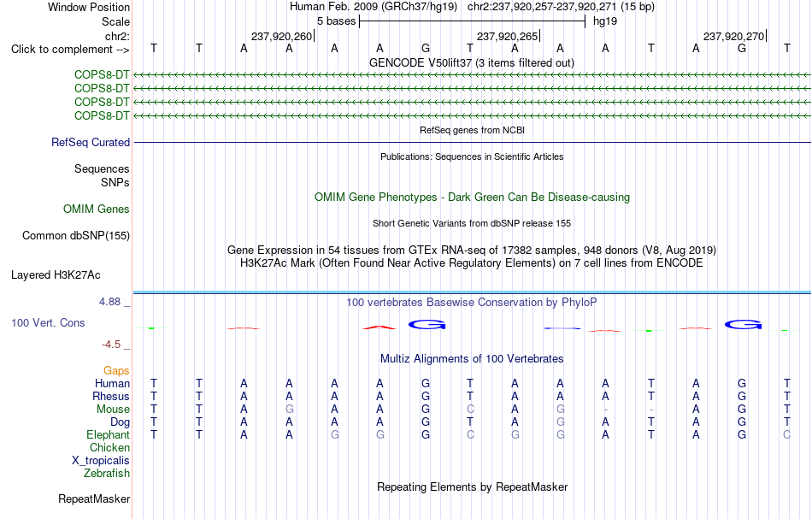The image size is (812, 519).
Task: Click the Common dbSNP(155) label
Action: tap(76, 235)
